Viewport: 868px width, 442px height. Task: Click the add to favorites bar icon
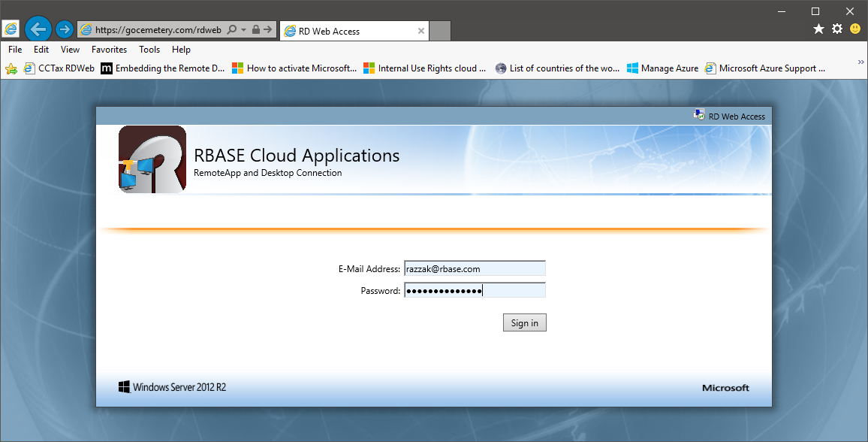(x=11, y=68)
